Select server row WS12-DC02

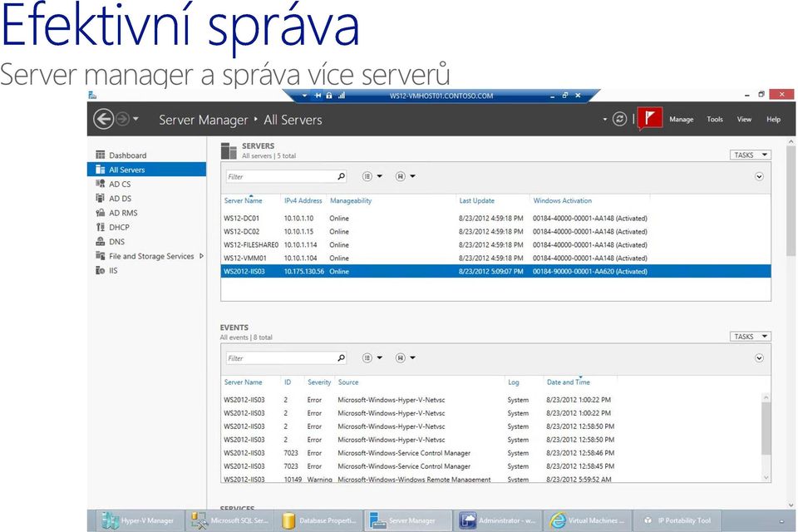(x=495, y=232)
